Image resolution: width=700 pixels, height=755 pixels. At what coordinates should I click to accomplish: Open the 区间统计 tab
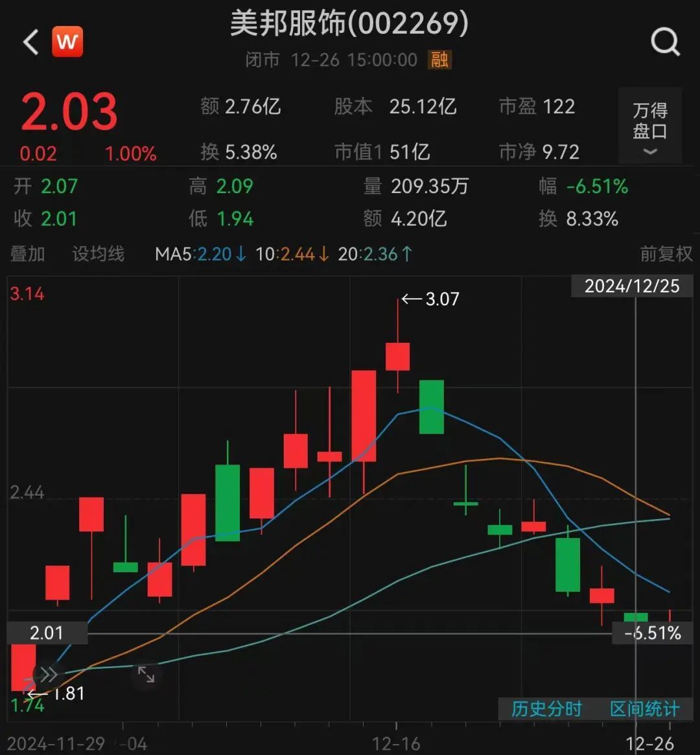pos(644,709)
